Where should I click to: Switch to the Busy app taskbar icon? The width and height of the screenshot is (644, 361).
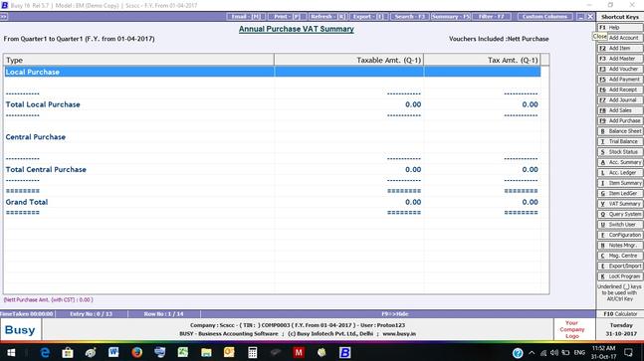click(345, 352)
